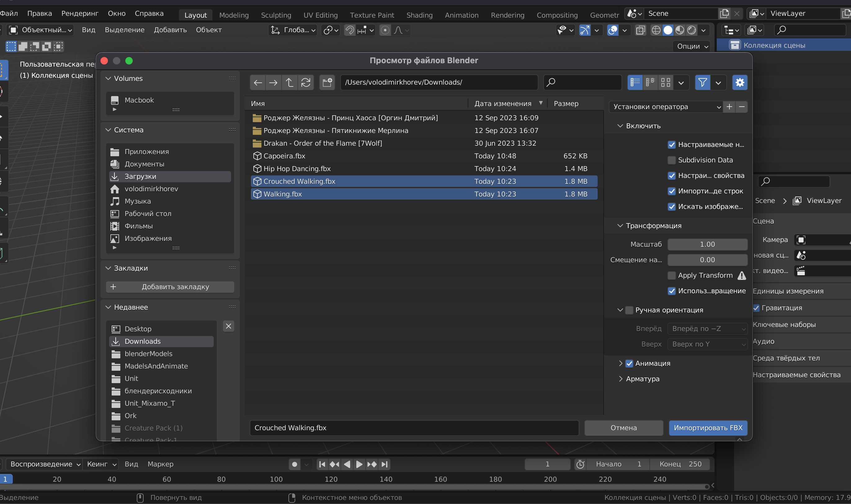Click Добавить закладку button
The width and height of the screenshot is (851, 504).
coord(170,287)
